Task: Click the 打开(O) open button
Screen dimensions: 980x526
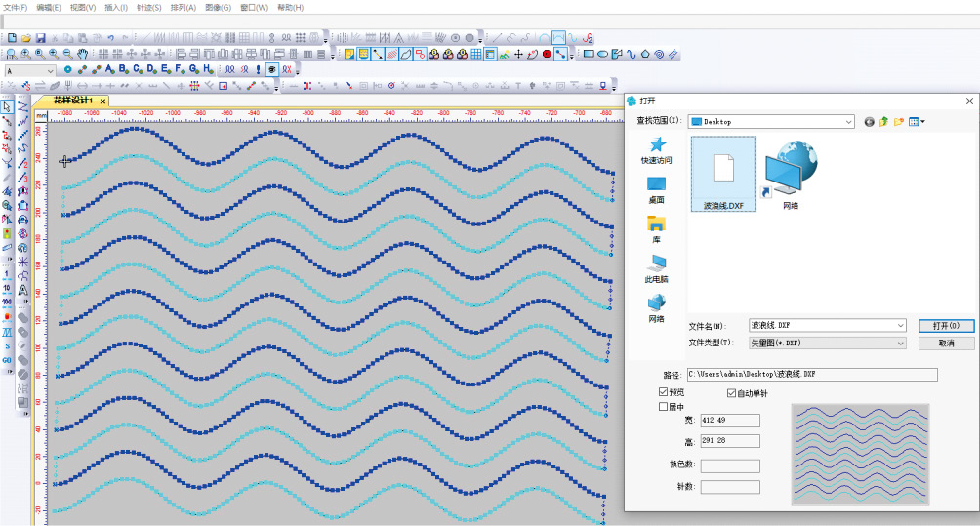Action: (x=946, y=325)
